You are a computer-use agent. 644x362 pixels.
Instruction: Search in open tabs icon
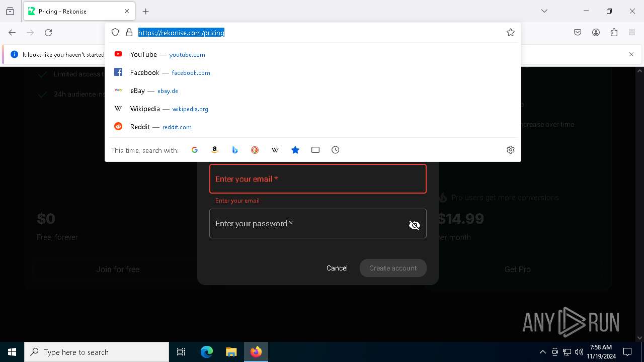(315, 150)
